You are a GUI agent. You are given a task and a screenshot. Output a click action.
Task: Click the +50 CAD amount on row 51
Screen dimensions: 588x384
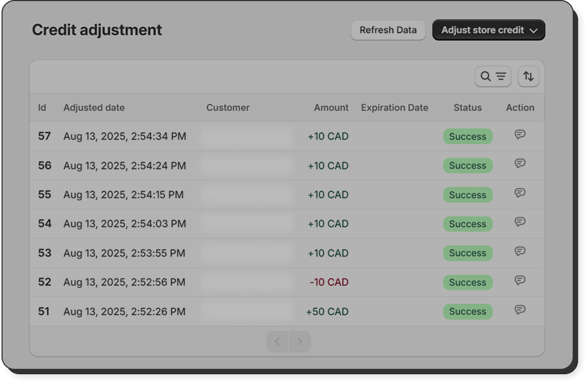tap(327, 311)
